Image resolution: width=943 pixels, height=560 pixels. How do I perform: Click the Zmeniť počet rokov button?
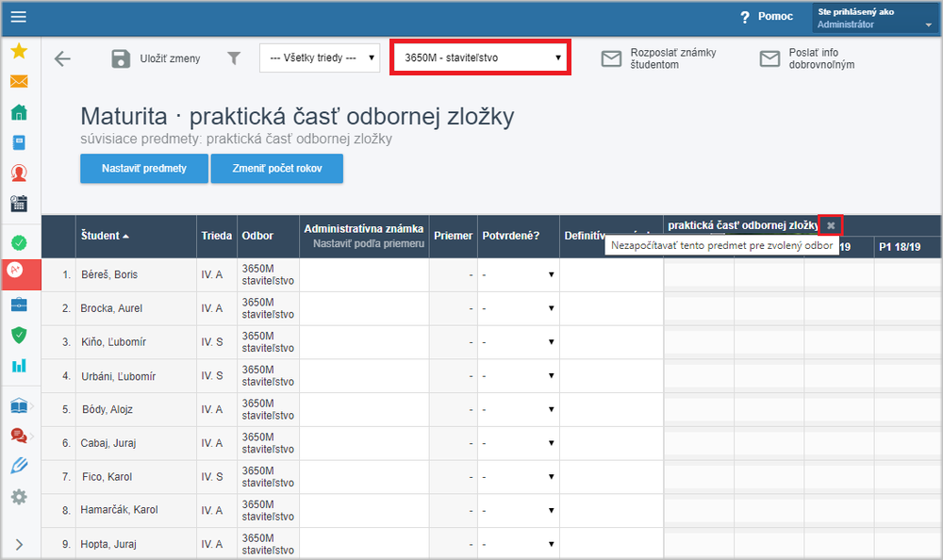(277, 169)
